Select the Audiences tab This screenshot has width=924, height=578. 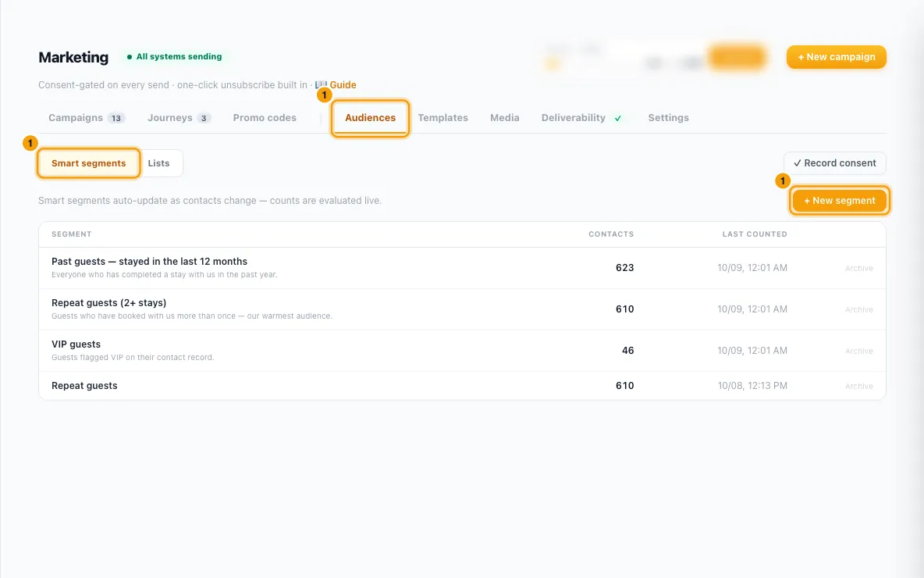coord(370,118)
